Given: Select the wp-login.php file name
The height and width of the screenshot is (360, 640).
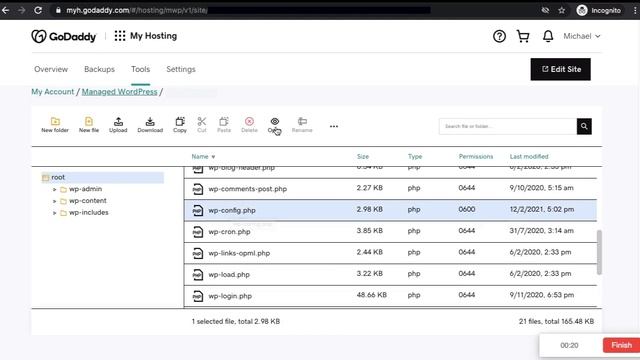Looking at the screenshot, I should pos(230,296).
